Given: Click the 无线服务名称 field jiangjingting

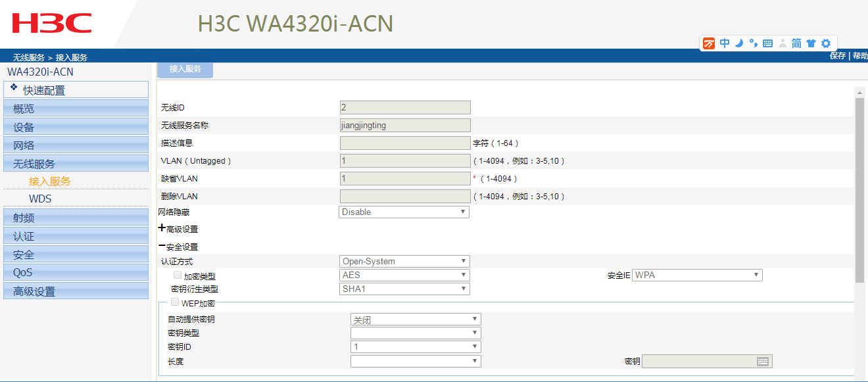Looking at the screenshot, I should 405,125.
